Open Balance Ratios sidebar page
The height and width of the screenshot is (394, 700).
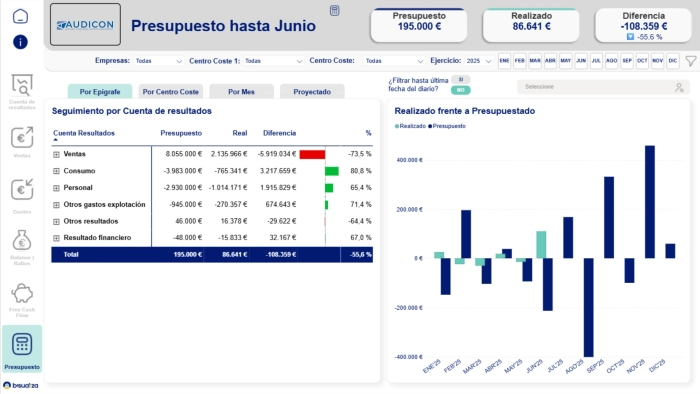pos(22,248)
